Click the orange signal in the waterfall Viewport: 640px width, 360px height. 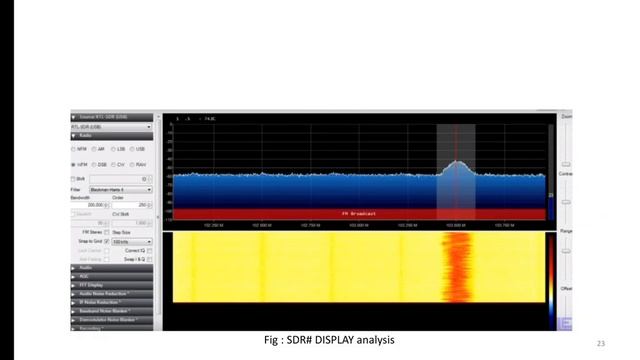point(457,267)
